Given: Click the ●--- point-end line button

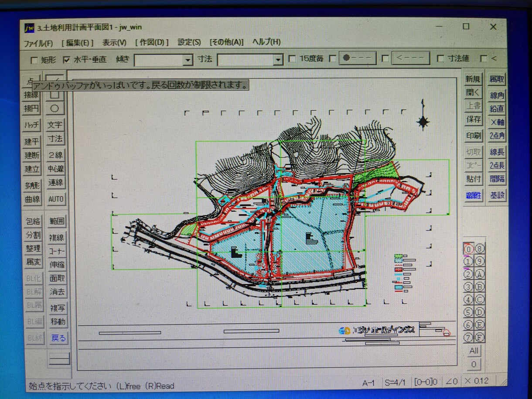Looking at the screenshot, I should pyautogui.click(x=358, y=58).
